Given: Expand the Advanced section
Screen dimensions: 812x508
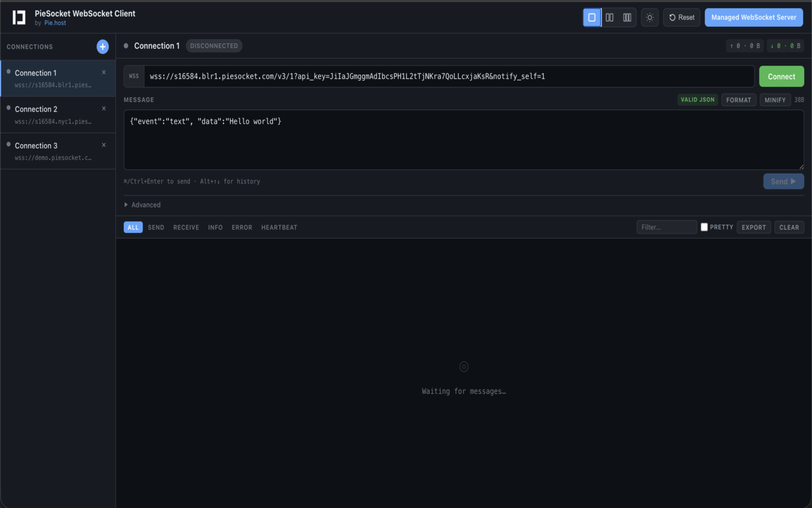Looking at the screenshot, I should [143, 205].
